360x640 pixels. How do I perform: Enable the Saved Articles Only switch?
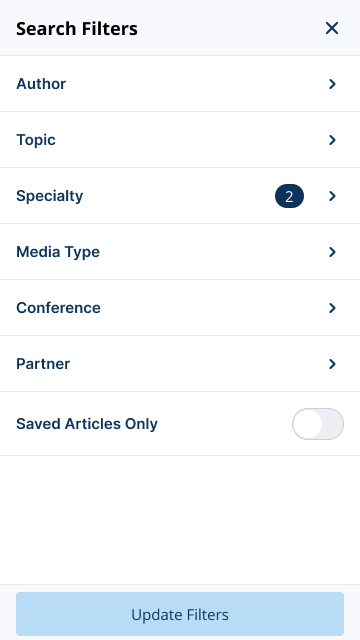318,424
